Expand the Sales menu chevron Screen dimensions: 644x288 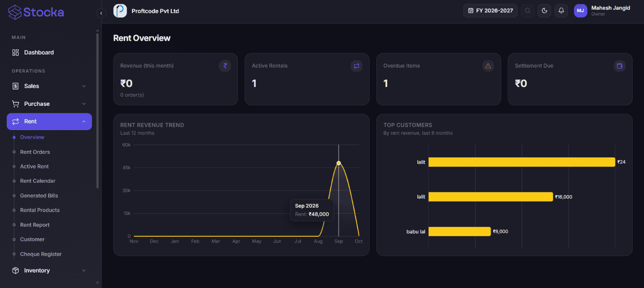(x=83, y=86)
